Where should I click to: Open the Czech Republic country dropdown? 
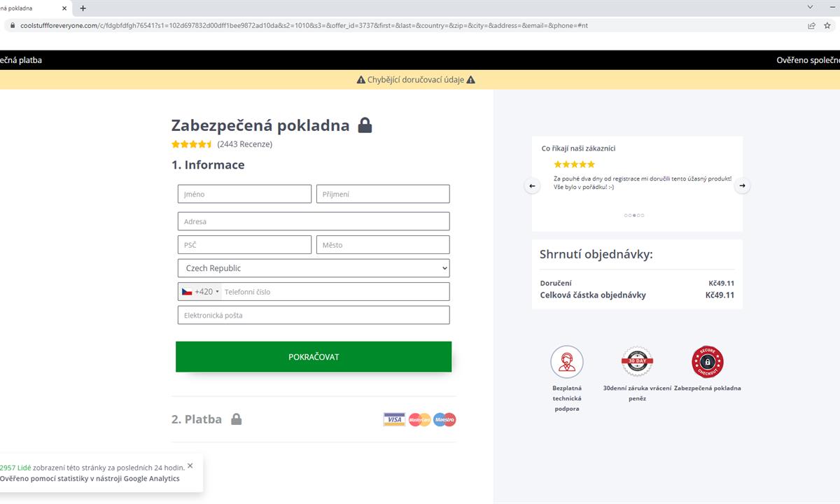pos(314,268)
